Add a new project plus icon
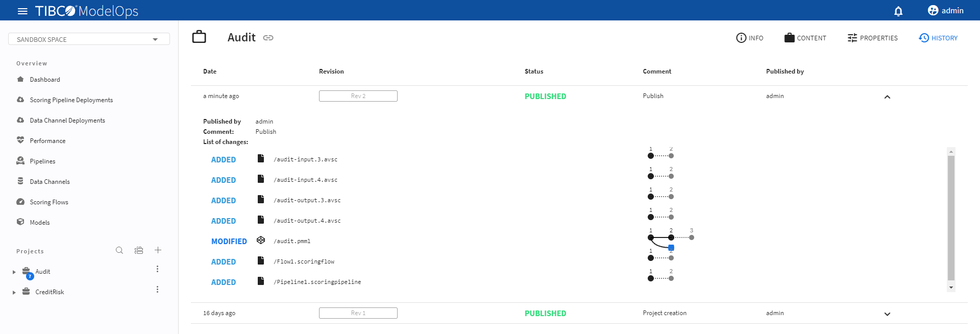 pyautogui.click(x=158, y=250)
